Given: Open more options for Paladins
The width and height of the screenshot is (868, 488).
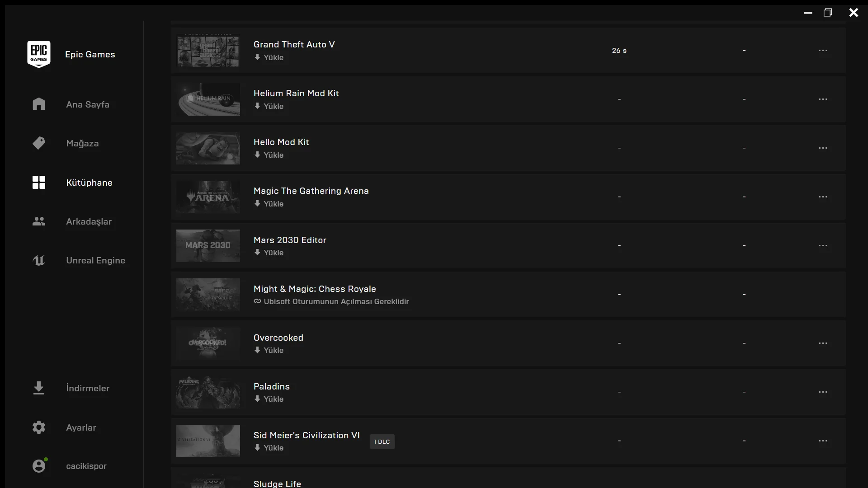Looking at the screenshot, I should pos(823,392).
